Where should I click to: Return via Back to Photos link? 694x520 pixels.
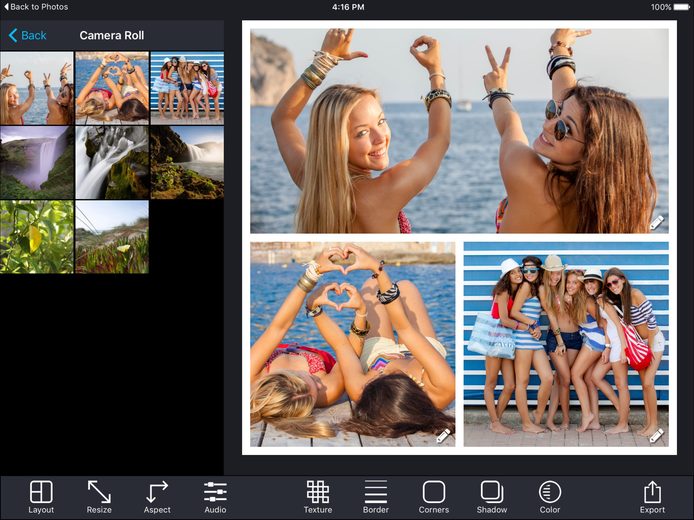(x=35, y=7)
